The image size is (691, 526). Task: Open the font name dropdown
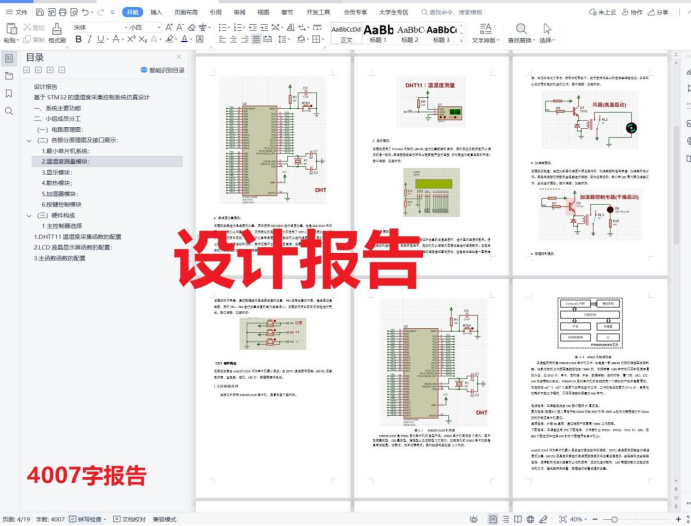125,27
